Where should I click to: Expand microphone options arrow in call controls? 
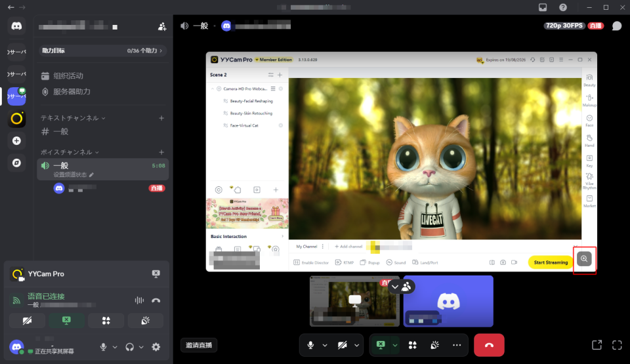pos(325,345)
